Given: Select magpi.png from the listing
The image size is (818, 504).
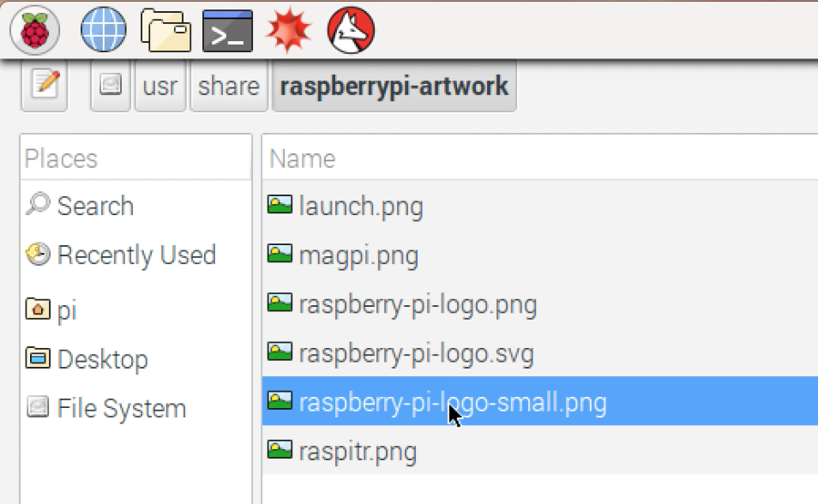Looking at the screenshot, I should pos(358,255).
